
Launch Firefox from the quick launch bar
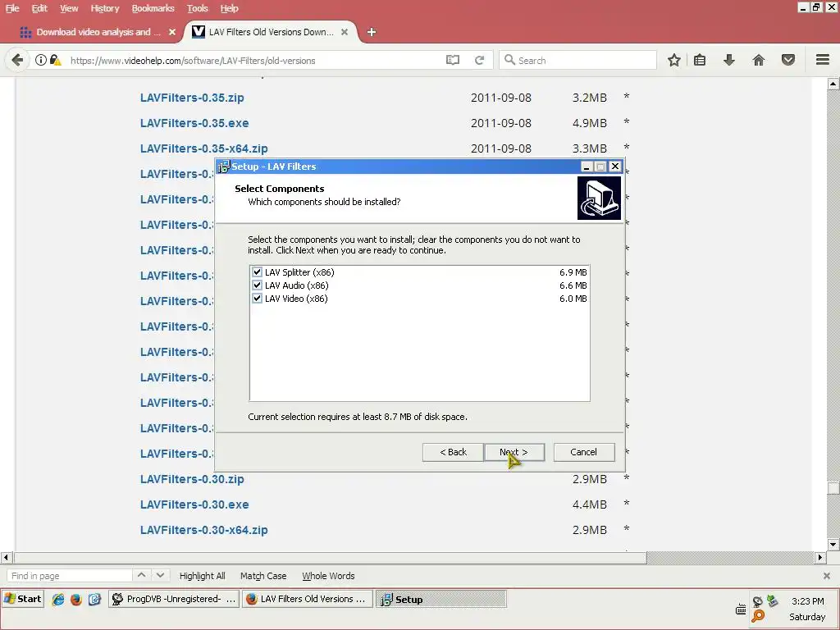[76, 599]
